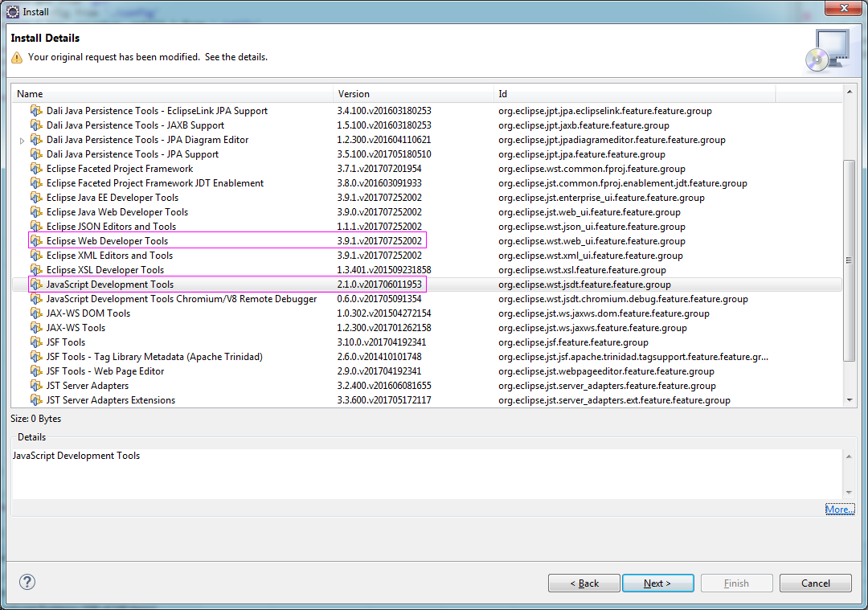Click the icon beside Eclipse XSL Developer Tools
This screenshot has width=868, height=610.
click(x=36, y=270)
